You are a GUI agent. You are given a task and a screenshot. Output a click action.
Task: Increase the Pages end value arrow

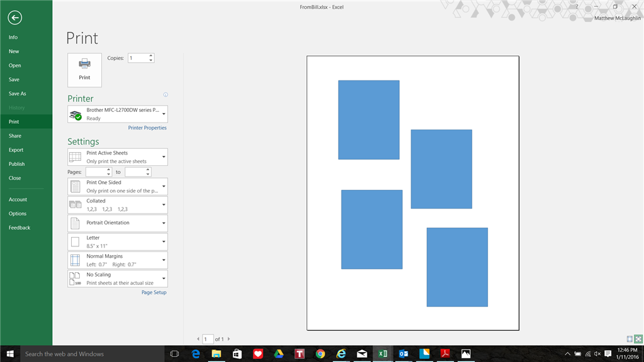tap(148, 170)
